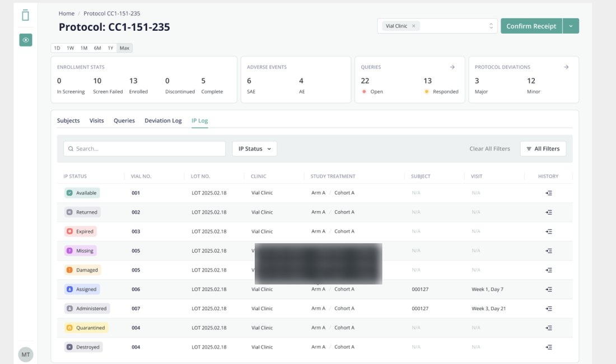
Task: Click the STUDY TREATMENT column header
Action: [x=333, y=176]
